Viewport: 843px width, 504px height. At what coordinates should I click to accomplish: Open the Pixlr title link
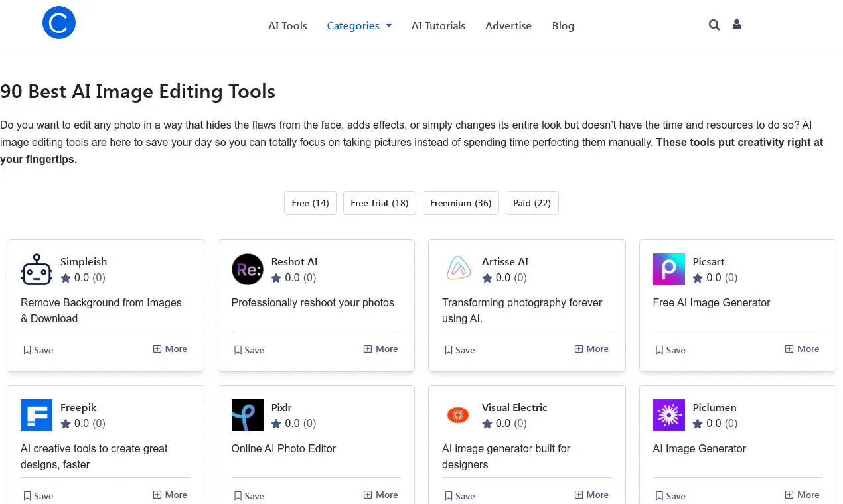pos(281,408)
